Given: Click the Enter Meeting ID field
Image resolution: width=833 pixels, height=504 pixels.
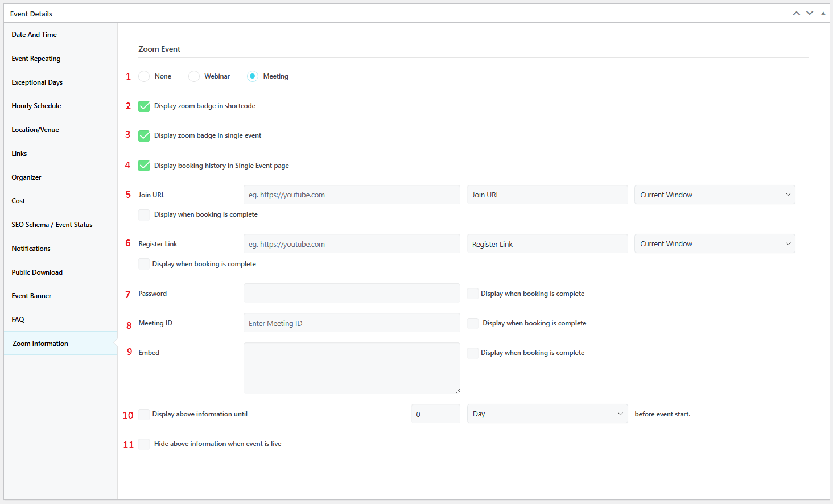Looking at the screenshot, I should (352, 323).
